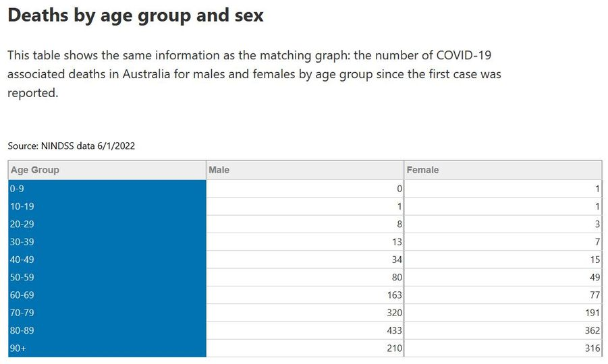Select the 30-39 age group cell
608x364 pixels.
(x=107, y=242)
